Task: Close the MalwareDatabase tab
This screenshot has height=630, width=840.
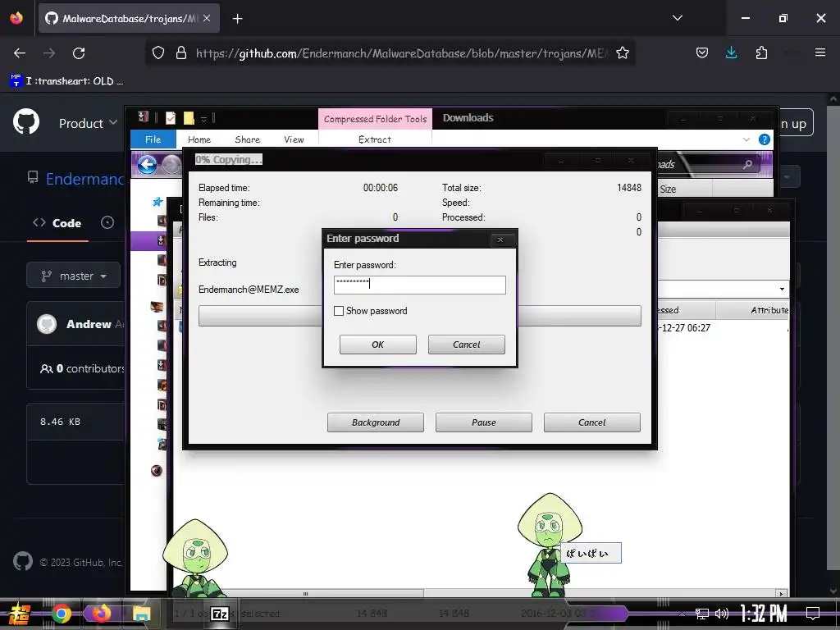Action: 207,18
